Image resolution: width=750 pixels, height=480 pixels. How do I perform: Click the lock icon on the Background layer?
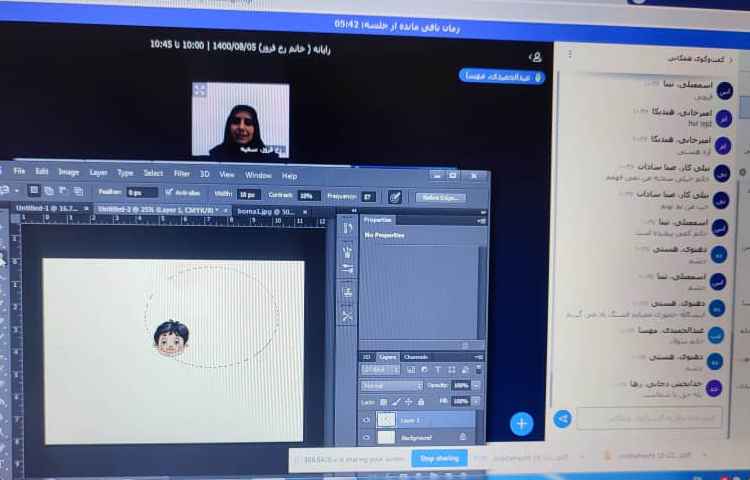click(x=462, y=437)
